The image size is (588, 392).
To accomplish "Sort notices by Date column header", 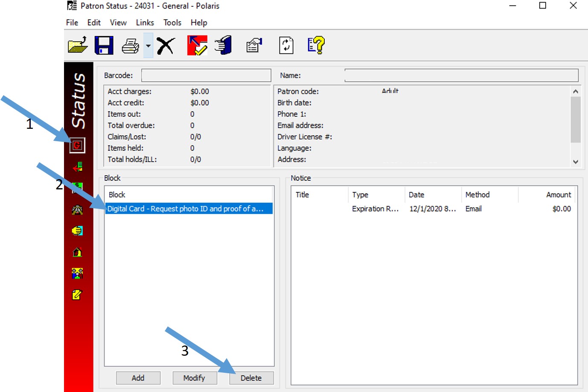I will 433,195.
